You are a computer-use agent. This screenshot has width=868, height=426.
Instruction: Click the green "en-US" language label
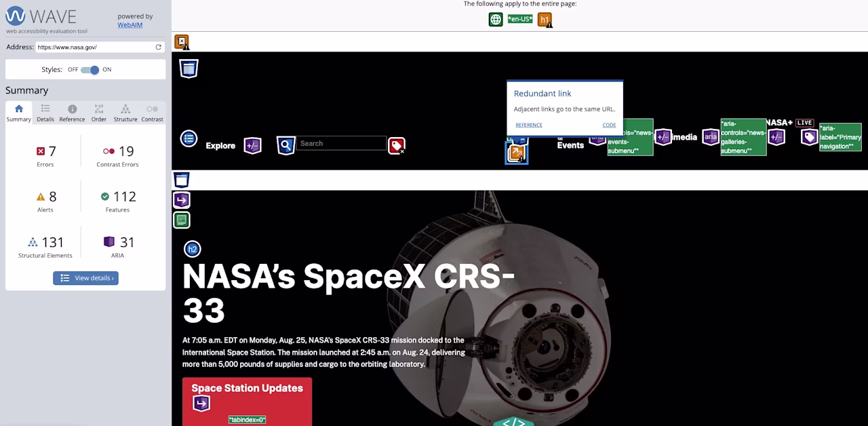[520, 20]
